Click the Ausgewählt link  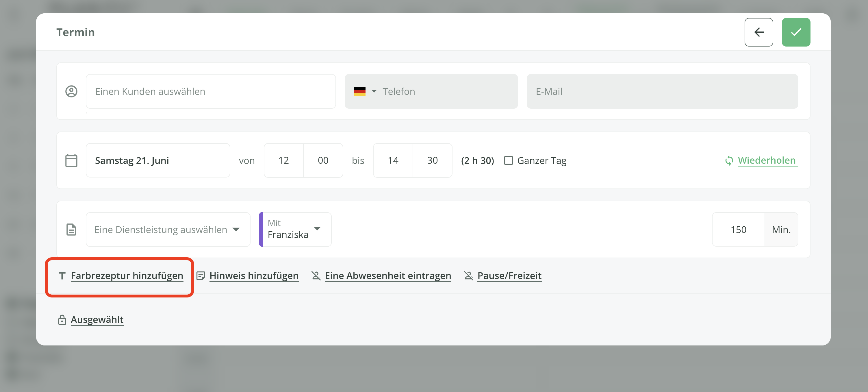[97, 319]
